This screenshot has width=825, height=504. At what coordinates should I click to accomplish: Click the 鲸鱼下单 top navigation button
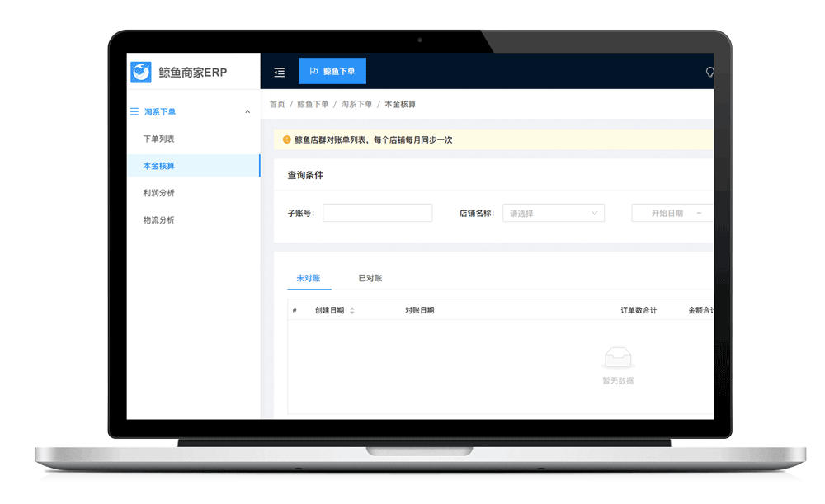pos(332,72)
